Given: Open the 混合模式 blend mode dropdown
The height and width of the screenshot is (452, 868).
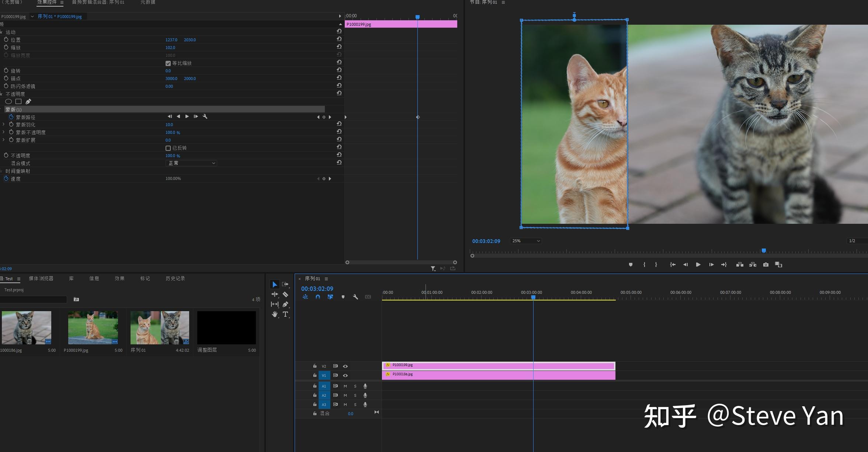Looking at the screenshot, I should click(x=191, y=163).
